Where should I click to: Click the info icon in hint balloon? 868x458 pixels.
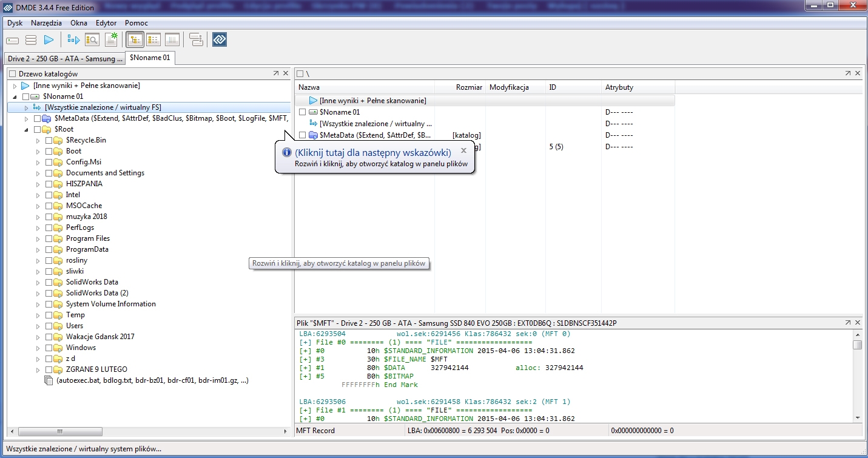click(x=287, y=153)
